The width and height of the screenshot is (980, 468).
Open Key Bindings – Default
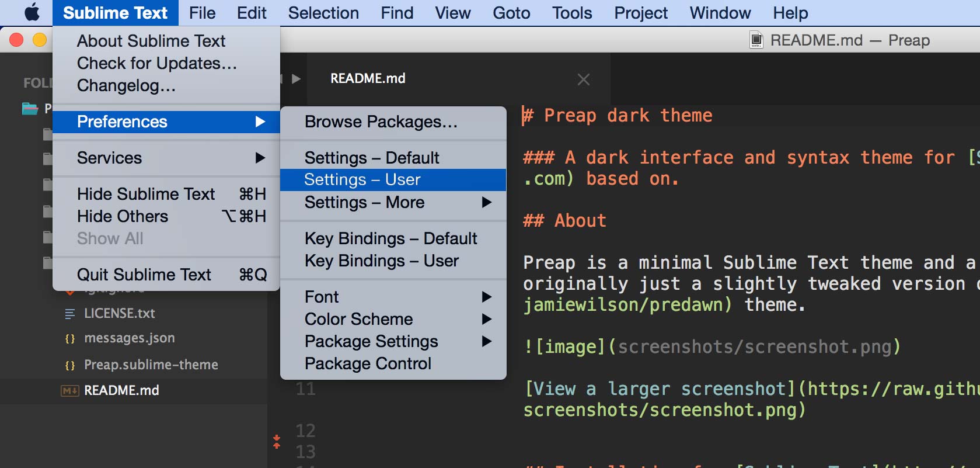[393, 238]
